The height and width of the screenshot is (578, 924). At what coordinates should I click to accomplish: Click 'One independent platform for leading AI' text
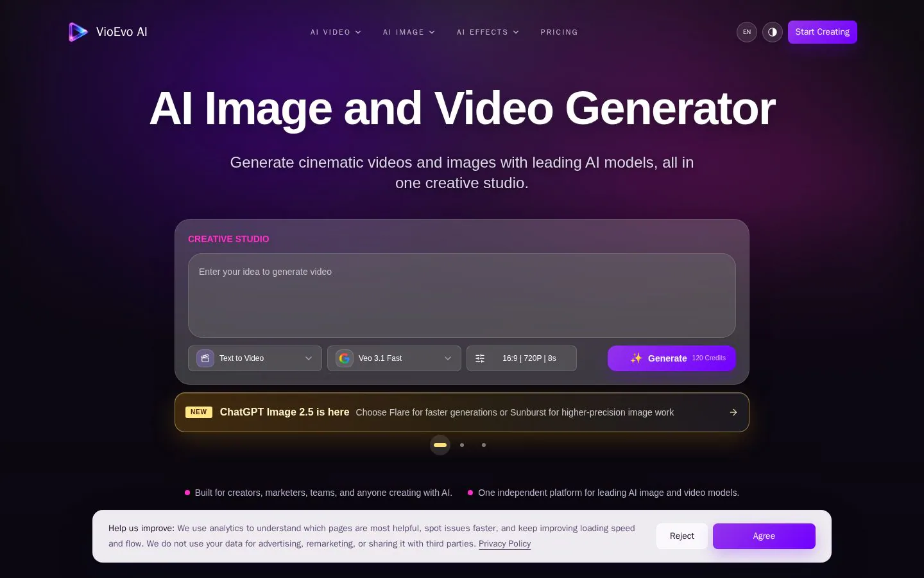[x=608, y=493]
